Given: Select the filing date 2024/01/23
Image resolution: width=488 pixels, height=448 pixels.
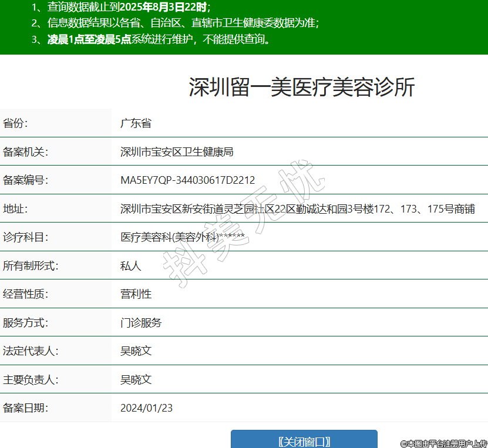Looking at the screenshot, I should pyautogui.click(x=146, y=407).
